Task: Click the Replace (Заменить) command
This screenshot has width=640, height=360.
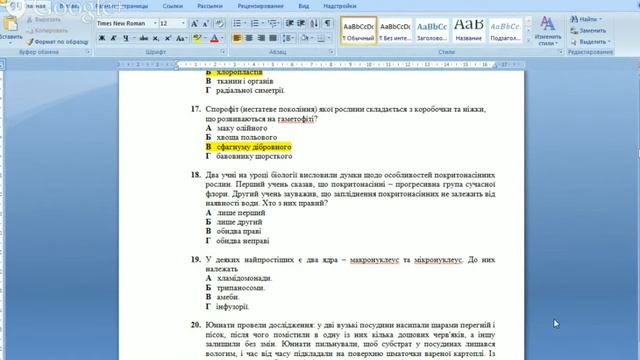Action: pos(588,31)
